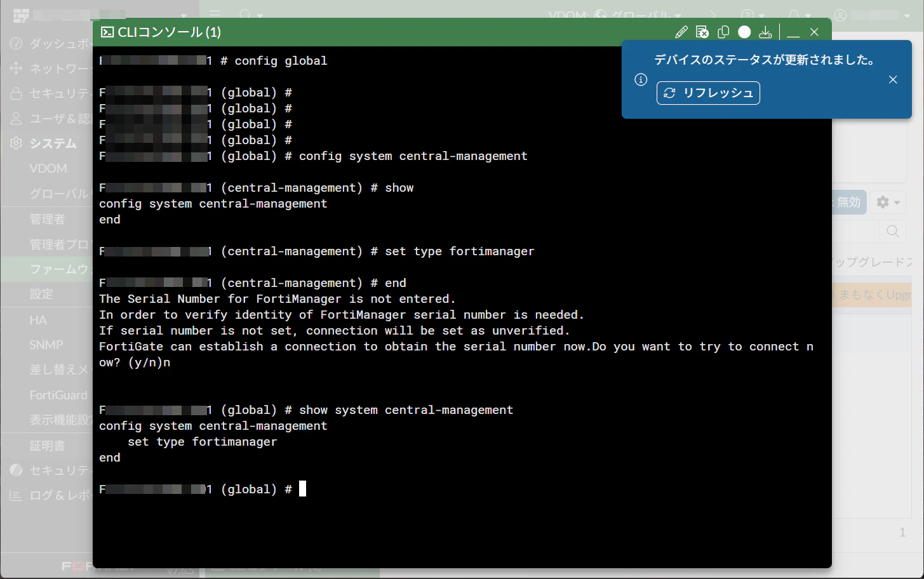Close the CLI console window

pyautogui.click(x=814, y=32)
